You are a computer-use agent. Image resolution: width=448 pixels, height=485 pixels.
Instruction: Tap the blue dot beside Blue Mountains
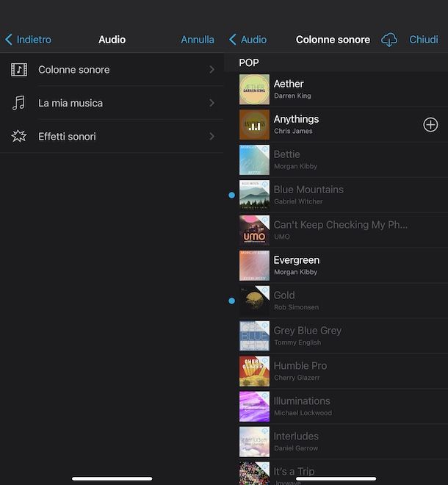pos(231,195)
